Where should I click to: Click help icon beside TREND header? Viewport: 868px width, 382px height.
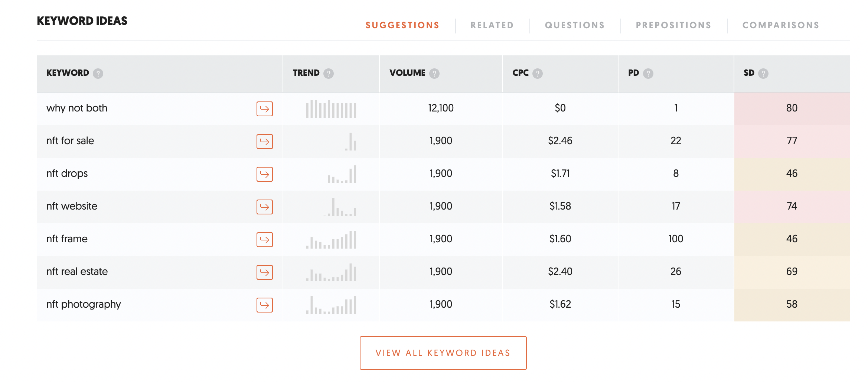328,74
